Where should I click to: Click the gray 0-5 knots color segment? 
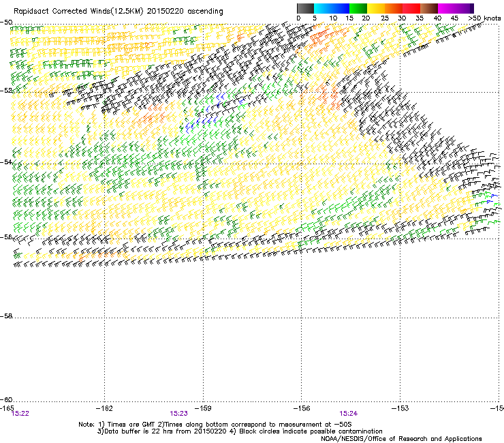click(x=305, y=8)
